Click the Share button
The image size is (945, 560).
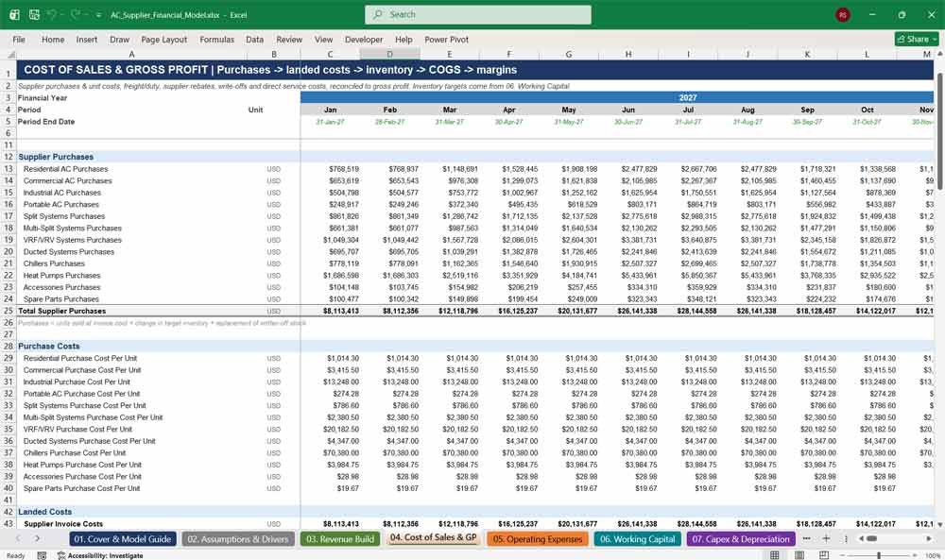tap(917, 39)
